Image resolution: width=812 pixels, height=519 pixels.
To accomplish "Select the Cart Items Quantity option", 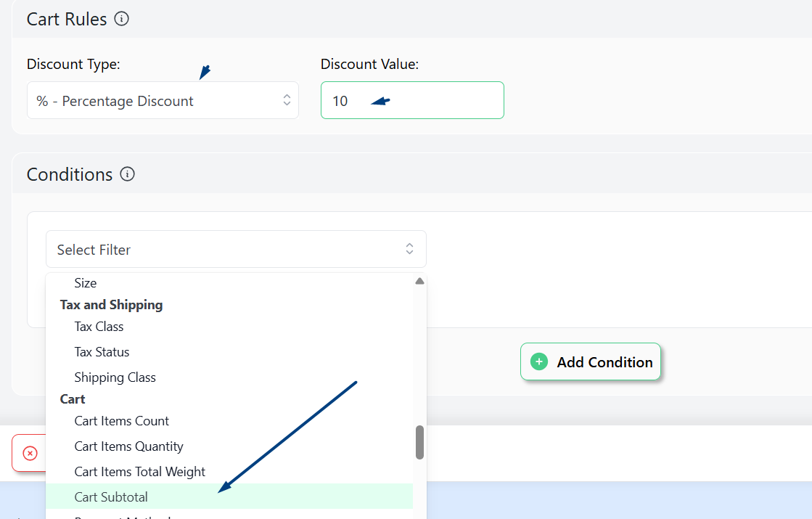I will pyautogui.click(x=229, y=446).
